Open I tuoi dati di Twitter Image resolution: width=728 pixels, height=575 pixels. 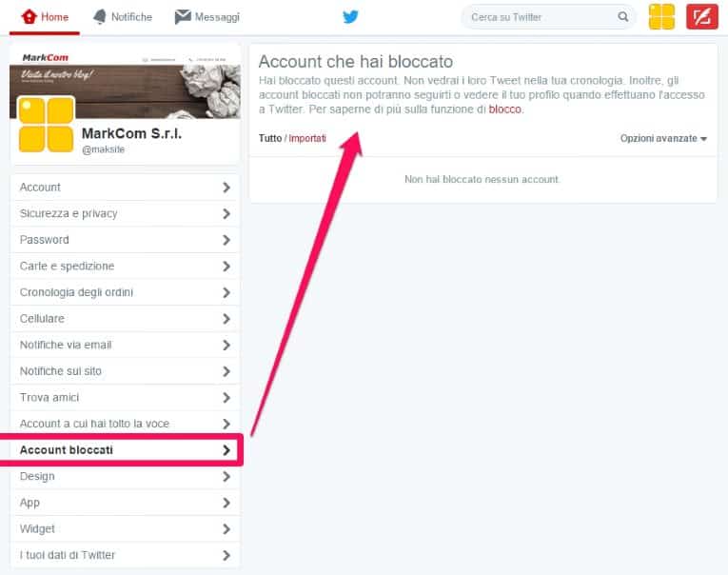click(x=125, y=555)
